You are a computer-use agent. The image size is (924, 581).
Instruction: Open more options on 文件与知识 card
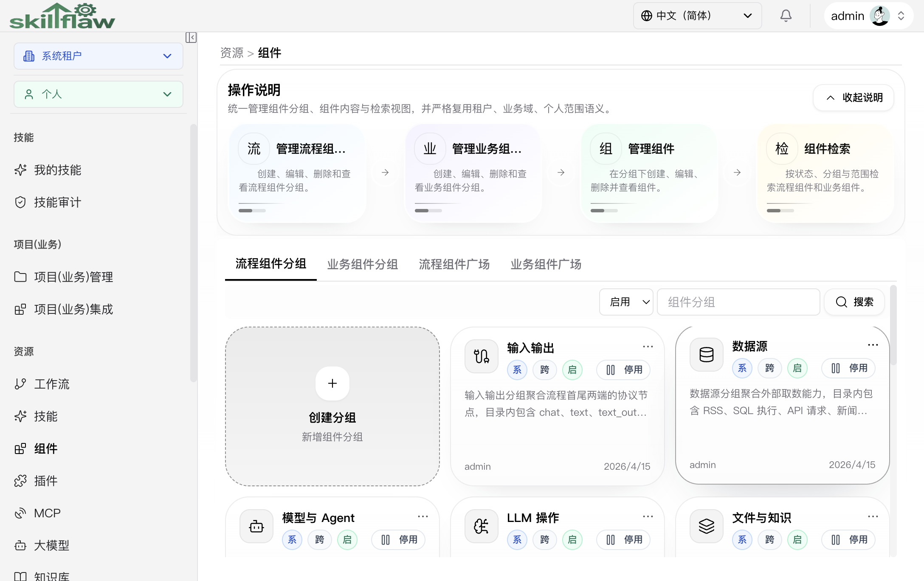tap(873, 516)
